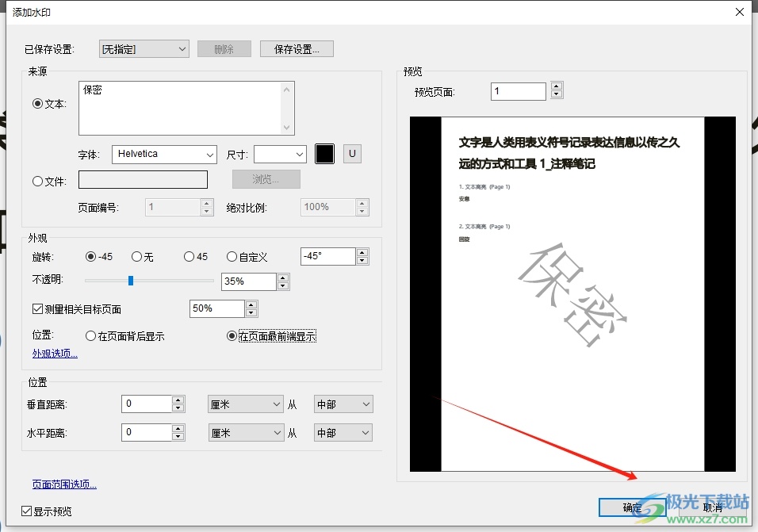Click the opacity 35% field
Image resolution: width=758 pixels, height=532 pixels.
pyautogui.click(x=249, y=281)
